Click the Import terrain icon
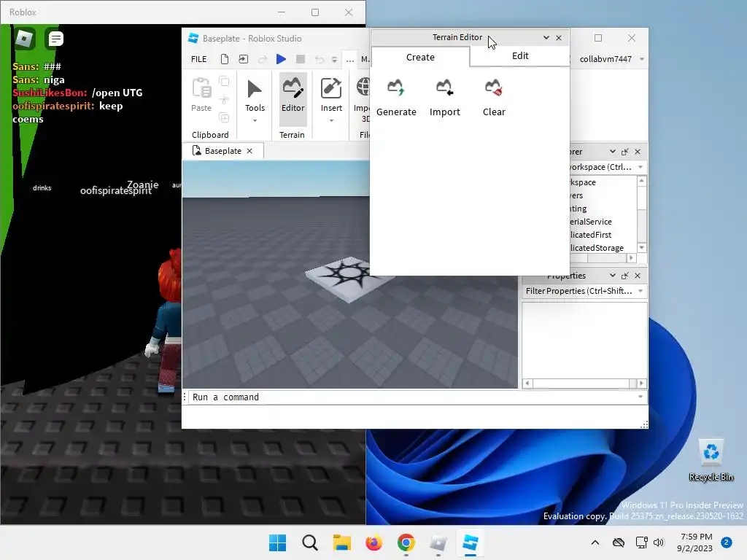This screenshot has width=747, height=560. [x=444, y=87]
